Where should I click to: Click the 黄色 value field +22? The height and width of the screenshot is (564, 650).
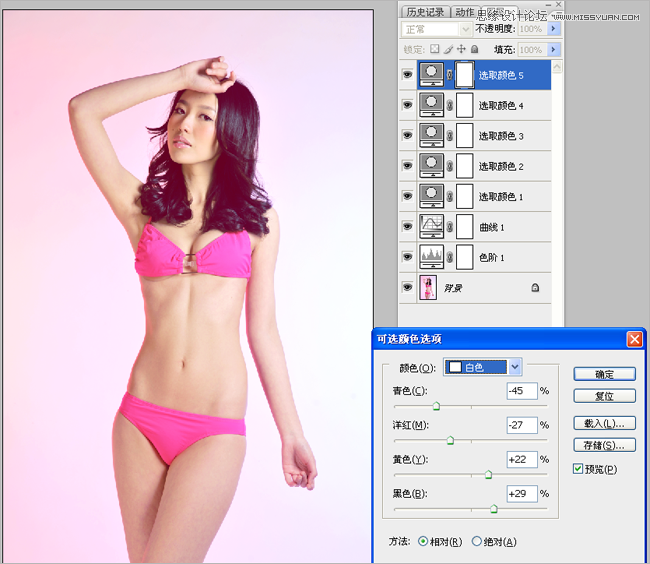[x=522, y=459]
